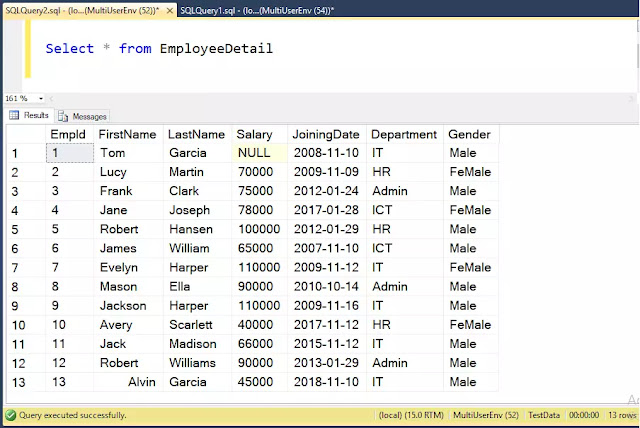Click the (local) (15.0 RTM) status entry
This screenshot has width=640, height=428.
(411, 415)
